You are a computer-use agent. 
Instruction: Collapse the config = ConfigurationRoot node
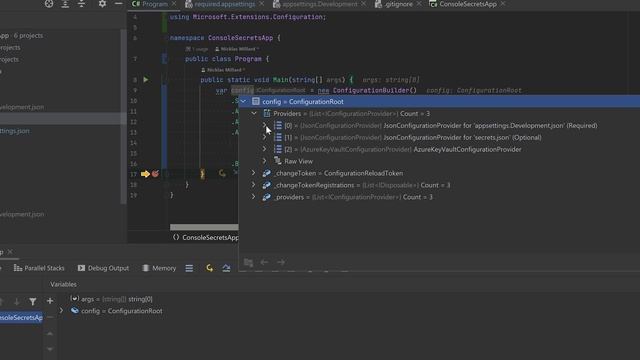[243, 101]
